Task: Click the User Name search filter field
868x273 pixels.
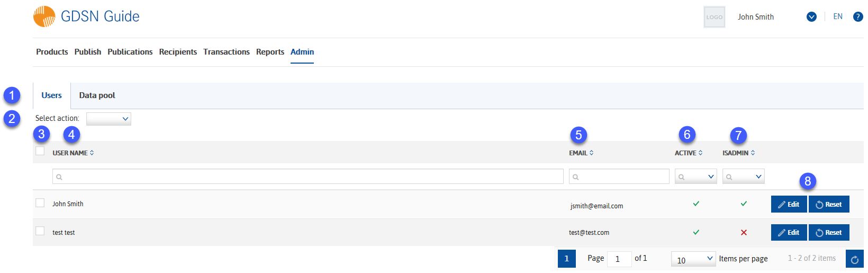Action: tap(308, 177)
